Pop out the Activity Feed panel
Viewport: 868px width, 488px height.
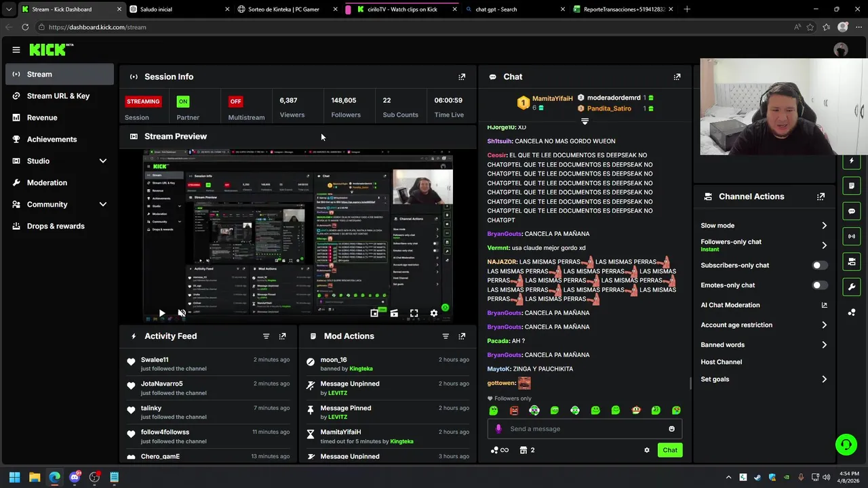pyautogui.click(x=283, y=336)
